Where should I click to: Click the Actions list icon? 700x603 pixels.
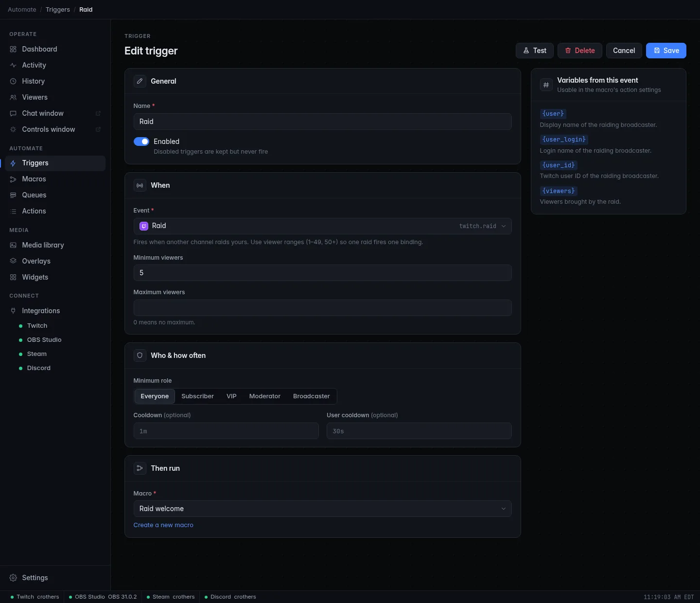click(x=13, y=211)
